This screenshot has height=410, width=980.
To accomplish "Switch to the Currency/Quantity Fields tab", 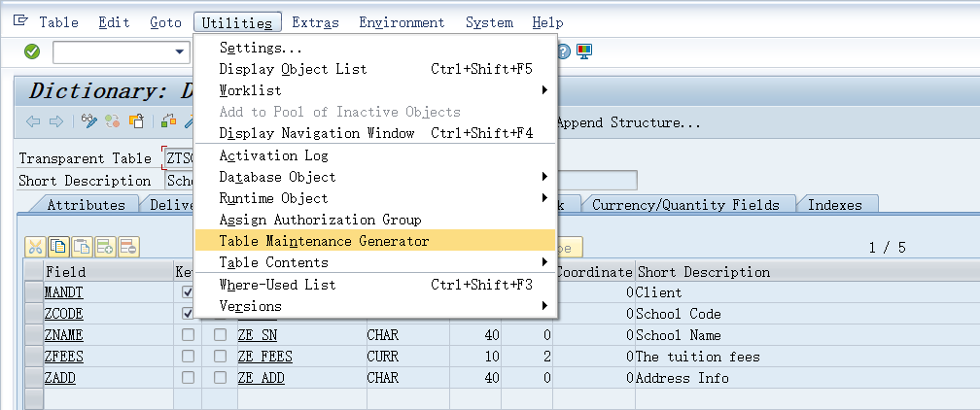I will (x=685, y=205).
